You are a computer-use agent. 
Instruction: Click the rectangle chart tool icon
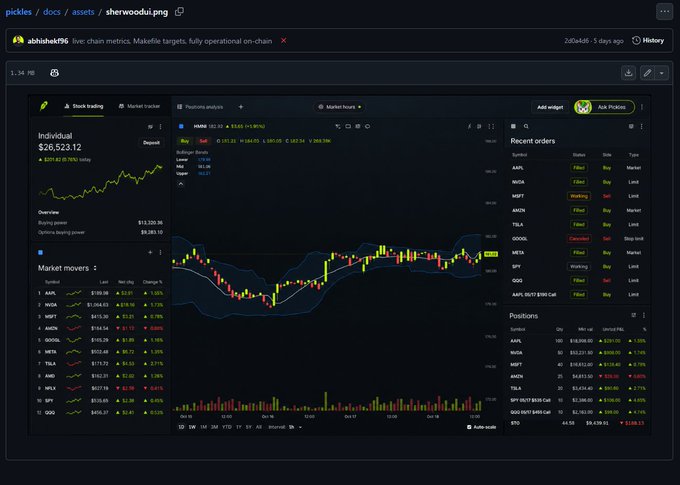[348, 126]
